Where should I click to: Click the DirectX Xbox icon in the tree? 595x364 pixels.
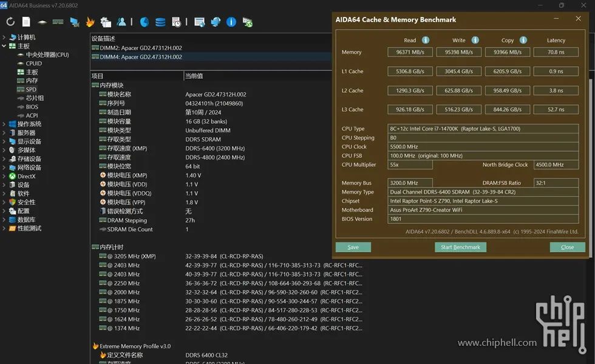(13, 176)
